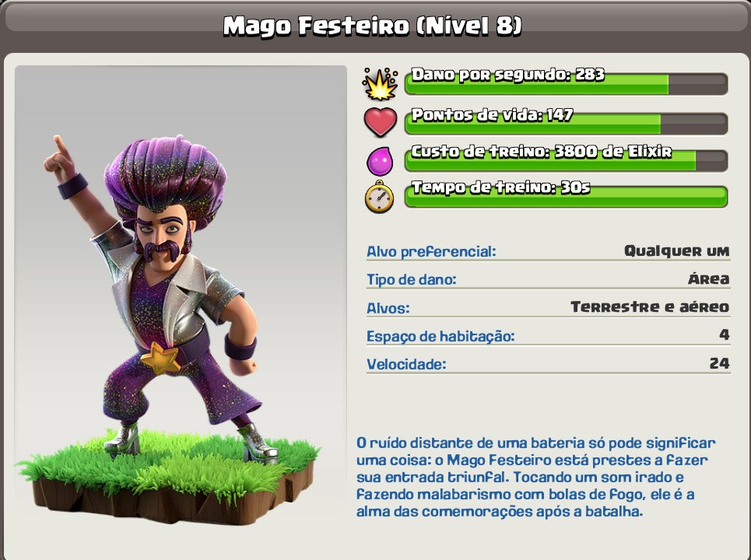Select the Alvo preferencial row
Image resolution: width=751 pixels, height=560 pixels.
coord(548,251)
